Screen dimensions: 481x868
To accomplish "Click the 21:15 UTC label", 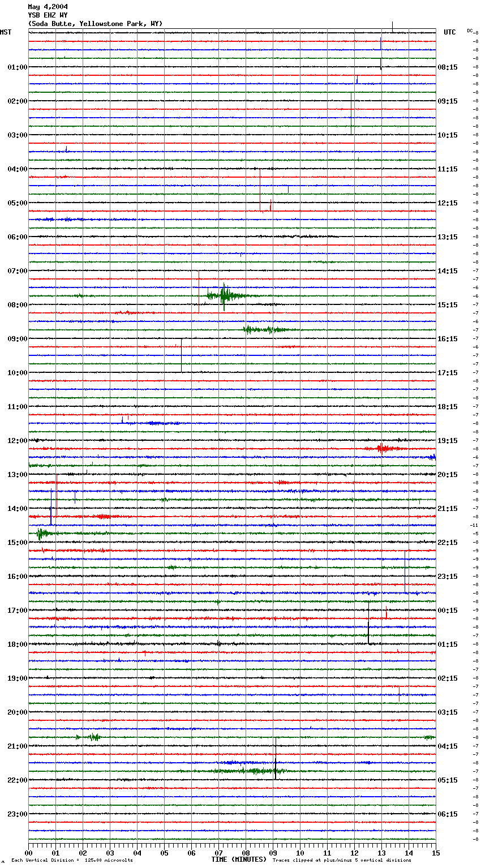I will coord(448,509).
